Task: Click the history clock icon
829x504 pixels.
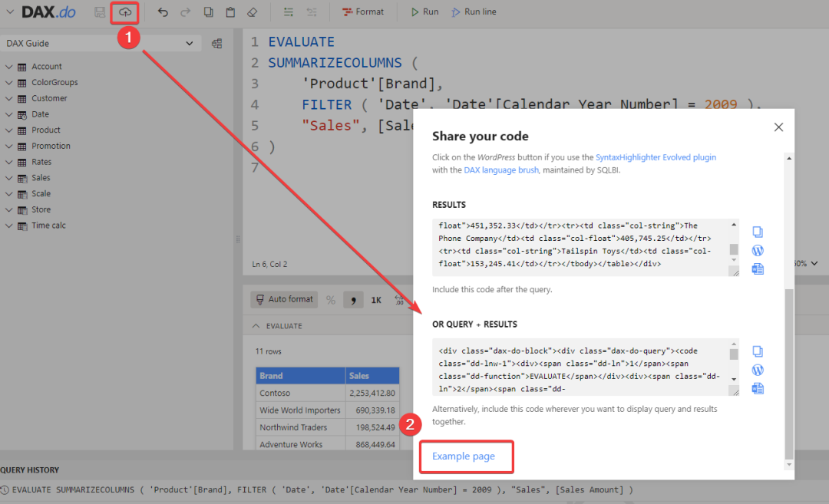Action: 5,489
